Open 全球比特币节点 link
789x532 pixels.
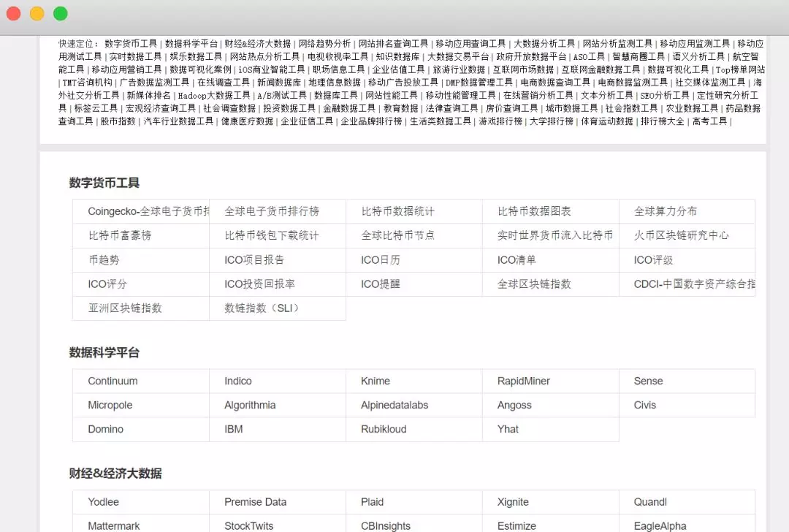pos(397,235)
